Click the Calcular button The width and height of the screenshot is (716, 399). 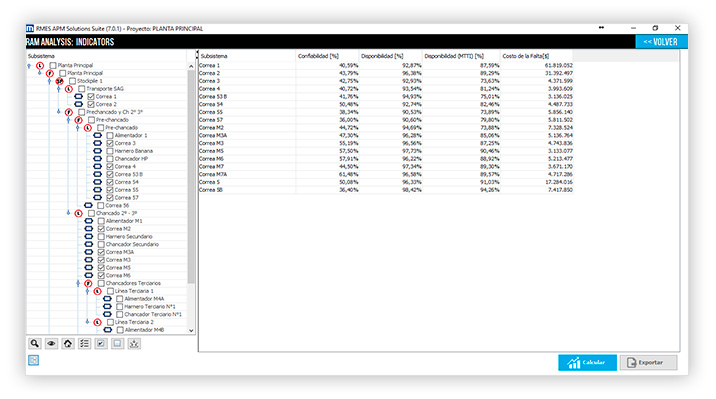pos(587,362)
